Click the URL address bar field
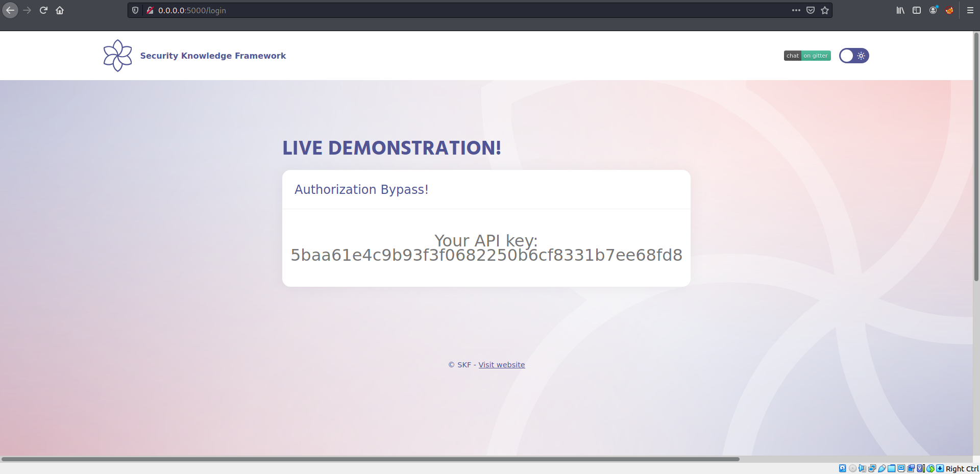The height and width of the screenshot is (474, 980). click(459, 10)
